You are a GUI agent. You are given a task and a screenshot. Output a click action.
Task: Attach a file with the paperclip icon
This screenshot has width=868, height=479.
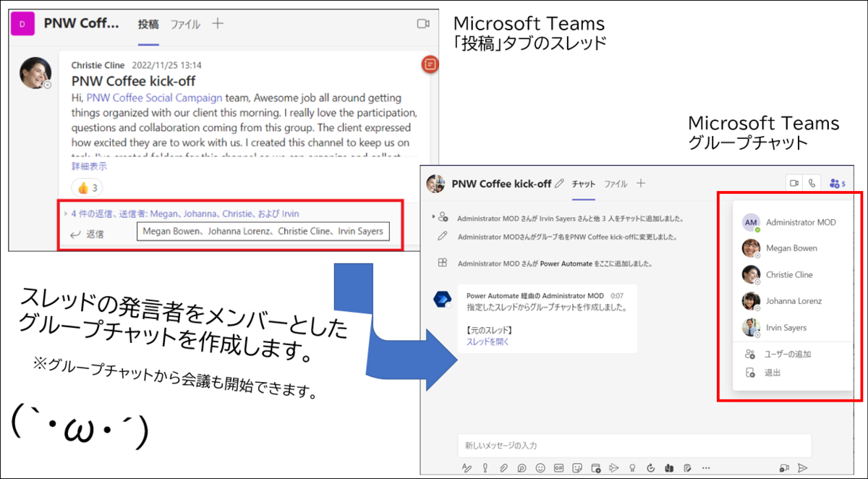pyautogui.click(x=503, y=468)
